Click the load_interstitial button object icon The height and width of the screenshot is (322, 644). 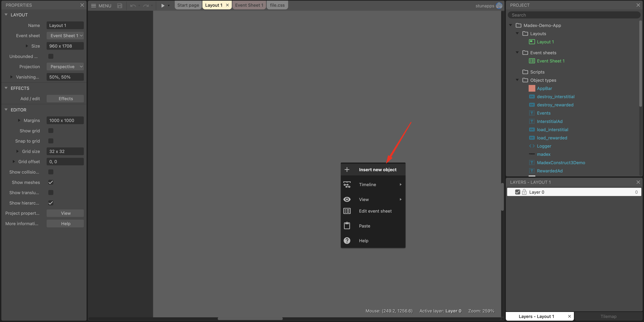(532, 130)
